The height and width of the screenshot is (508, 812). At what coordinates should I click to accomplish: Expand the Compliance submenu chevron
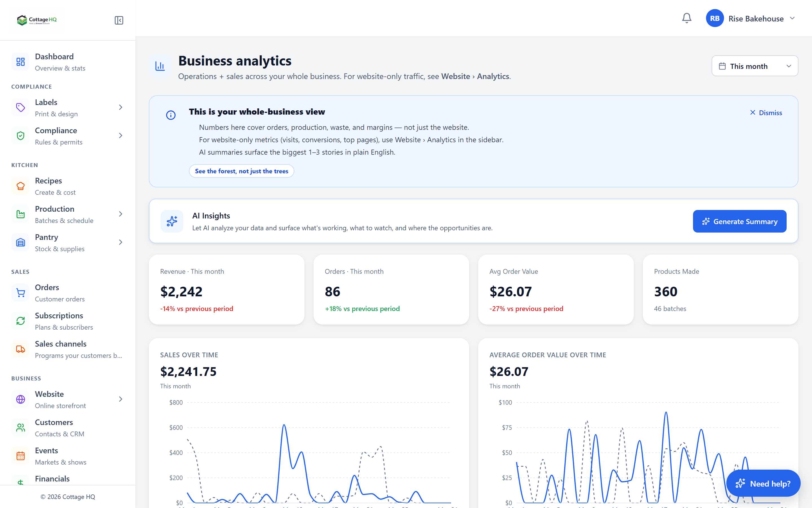tap(121, 136)
